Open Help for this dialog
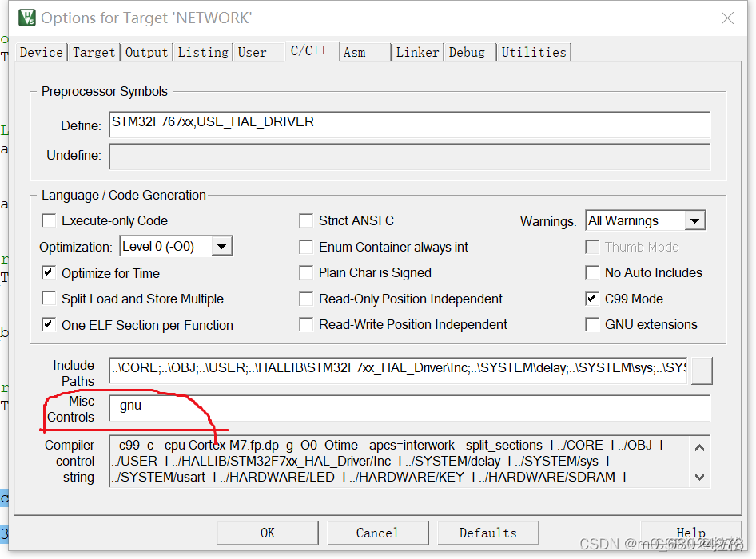The width and height of the screenshot is (756, 559). tap(690, 533)
